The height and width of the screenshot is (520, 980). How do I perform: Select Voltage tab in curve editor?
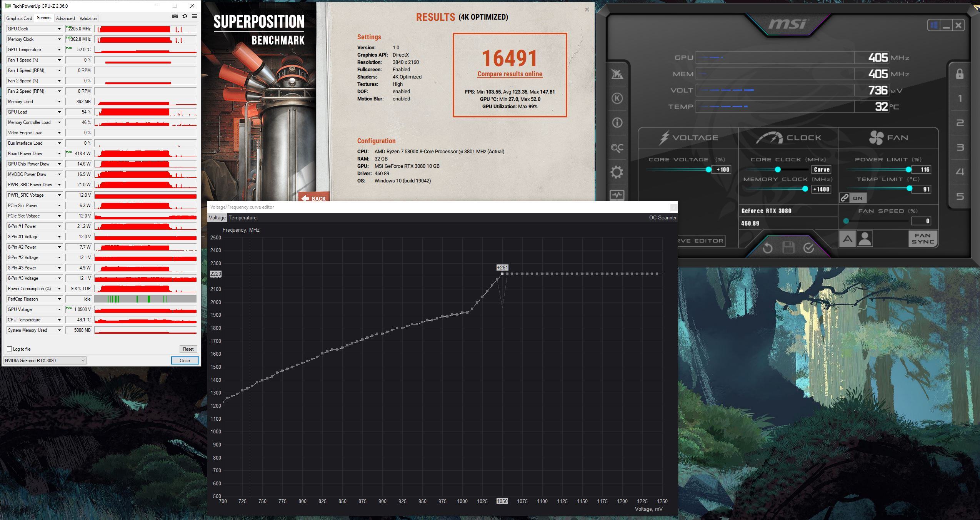point(217,218)
